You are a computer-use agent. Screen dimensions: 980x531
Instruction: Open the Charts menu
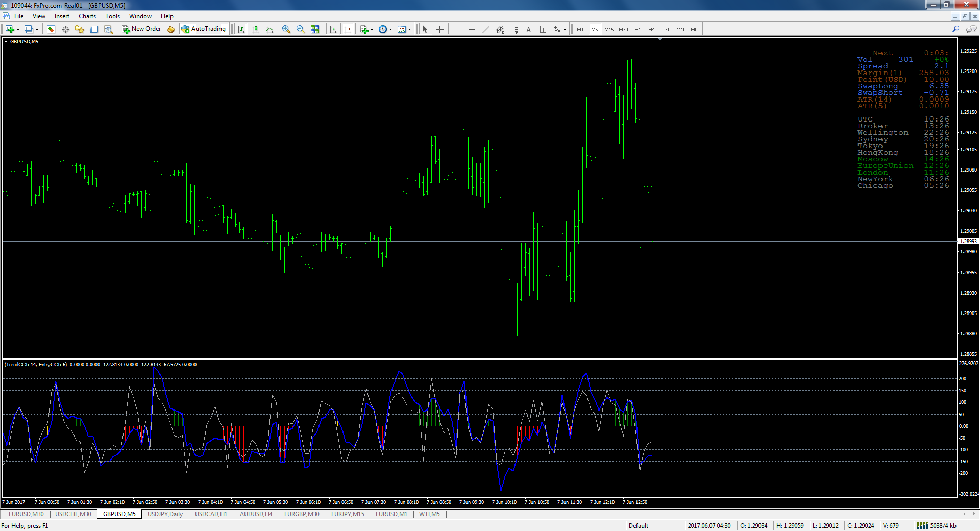pos(87,16)
